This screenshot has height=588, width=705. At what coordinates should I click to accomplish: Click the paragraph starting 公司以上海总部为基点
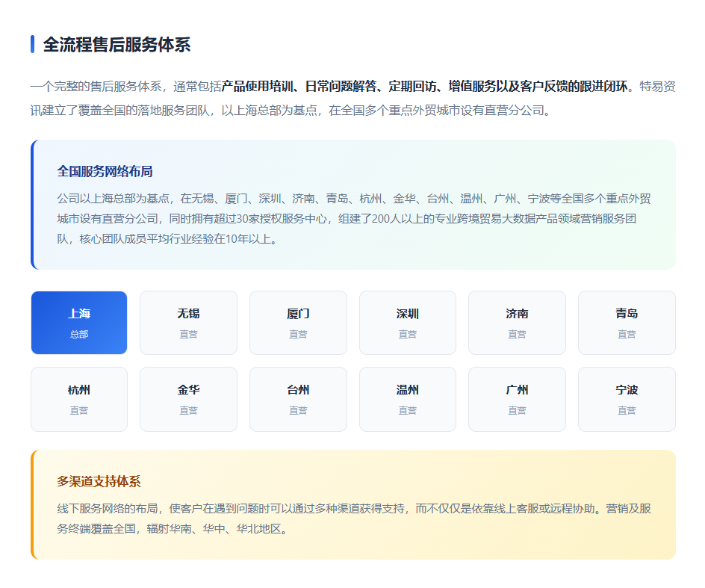pyautogui.click(x=354, y=219)
